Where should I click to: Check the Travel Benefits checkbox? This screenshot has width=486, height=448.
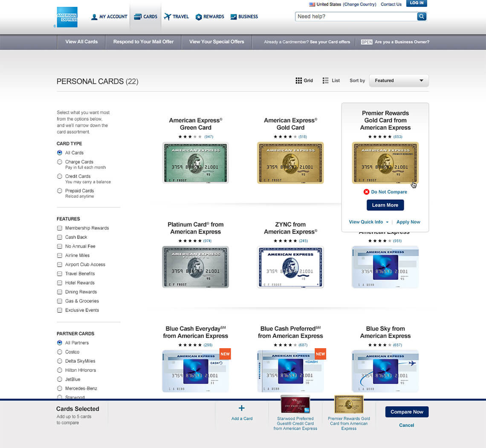click(60, 273)
